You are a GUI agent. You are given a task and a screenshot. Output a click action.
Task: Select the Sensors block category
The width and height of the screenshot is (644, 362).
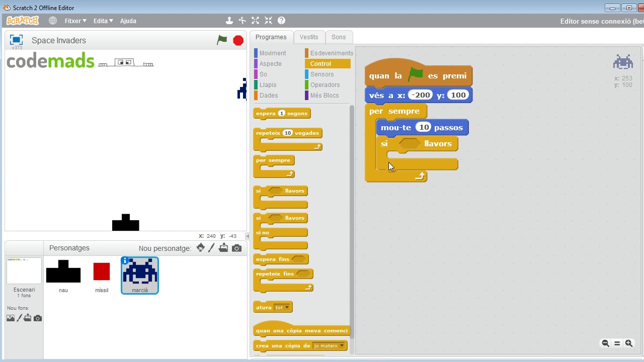321,74
